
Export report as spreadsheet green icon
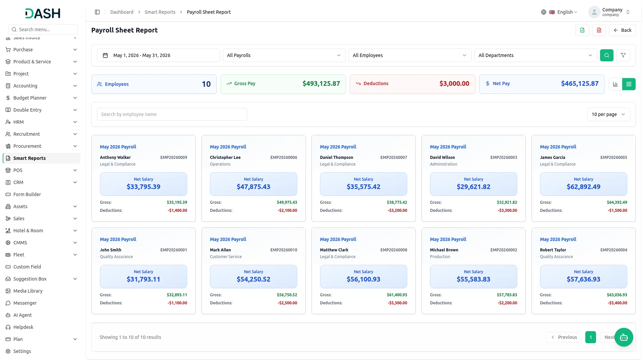pyautogui.click(x=582, y=30)
